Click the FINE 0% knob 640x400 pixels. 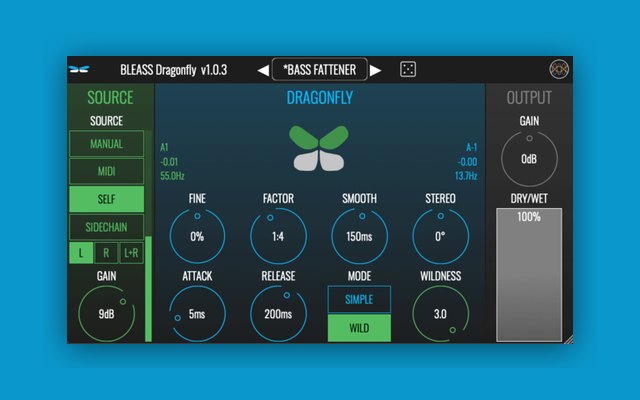197,236
